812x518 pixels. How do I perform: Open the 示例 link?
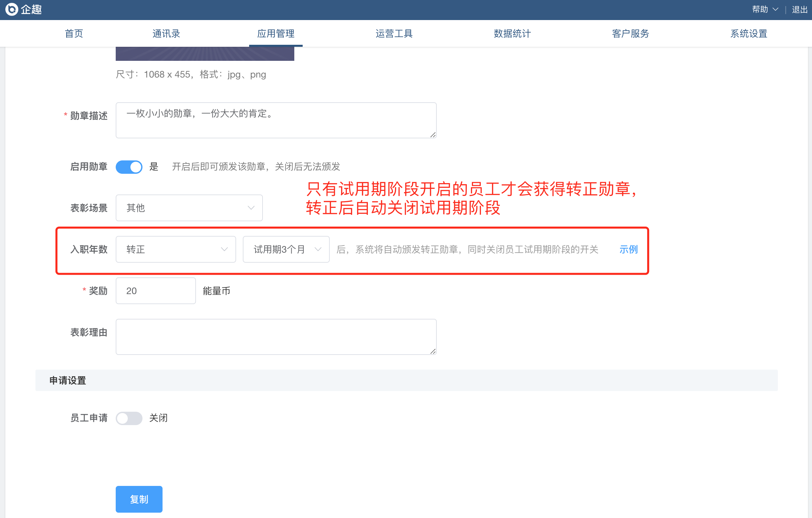coord(628,249)
